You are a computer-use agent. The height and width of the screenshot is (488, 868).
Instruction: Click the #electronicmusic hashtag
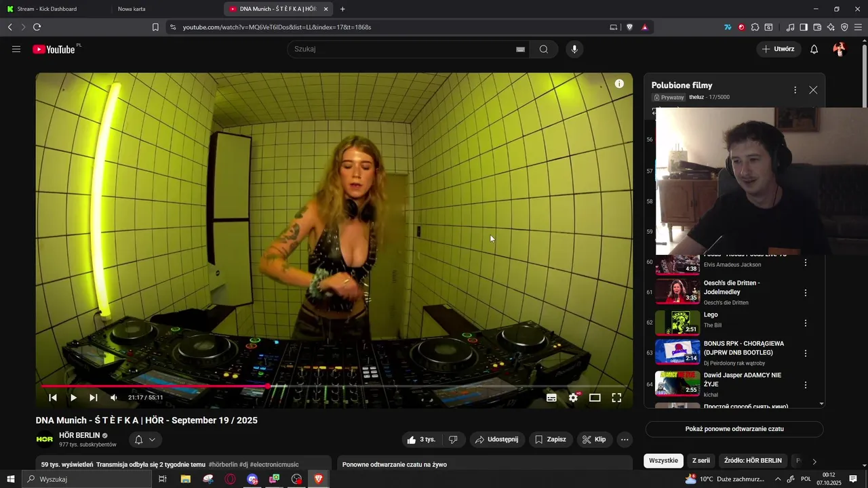pyautogui.click(x=274, y=464)
